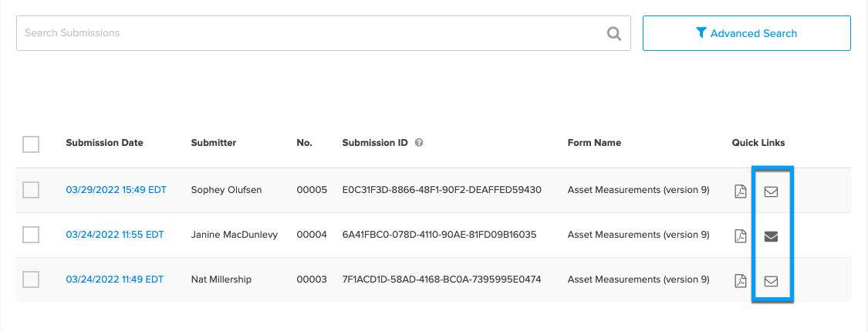Click the Submission ID help icon
The image size is (868, 332).
coord(419,143)
